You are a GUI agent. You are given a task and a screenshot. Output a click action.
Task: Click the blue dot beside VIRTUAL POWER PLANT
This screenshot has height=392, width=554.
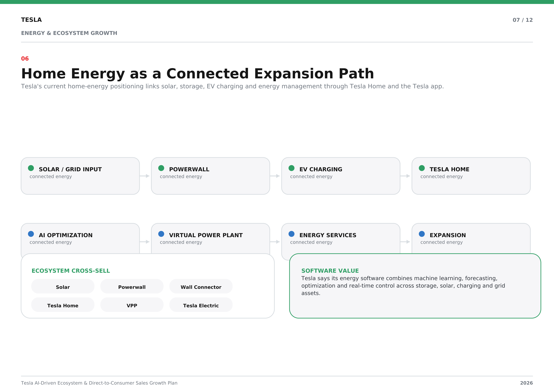click(x=161, y=234)
